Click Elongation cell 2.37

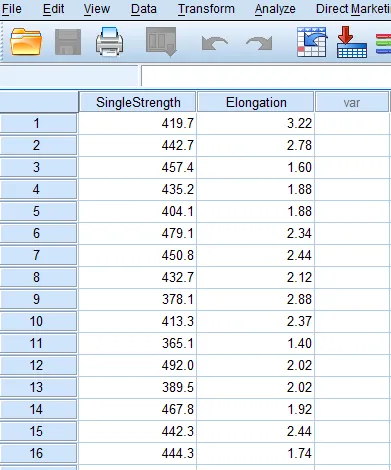pos(256,321)
